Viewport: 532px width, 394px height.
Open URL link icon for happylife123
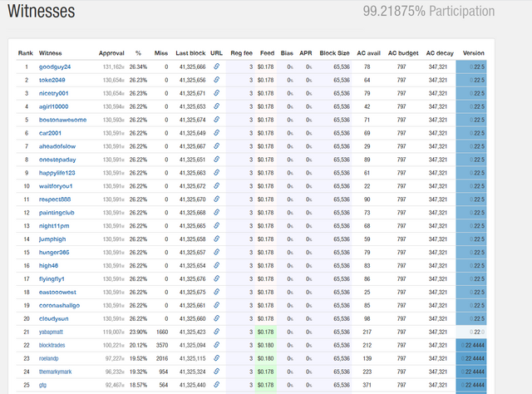point(216,172)
